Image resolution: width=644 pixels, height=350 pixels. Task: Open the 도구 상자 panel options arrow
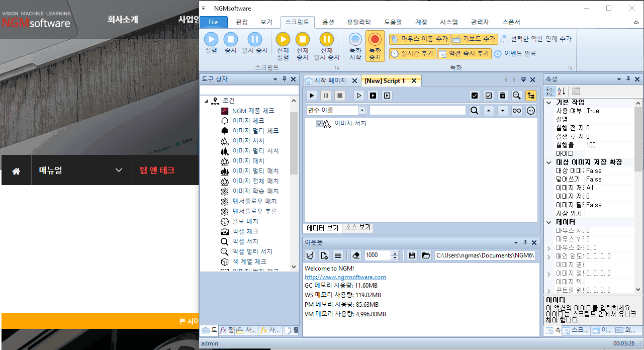275,79
